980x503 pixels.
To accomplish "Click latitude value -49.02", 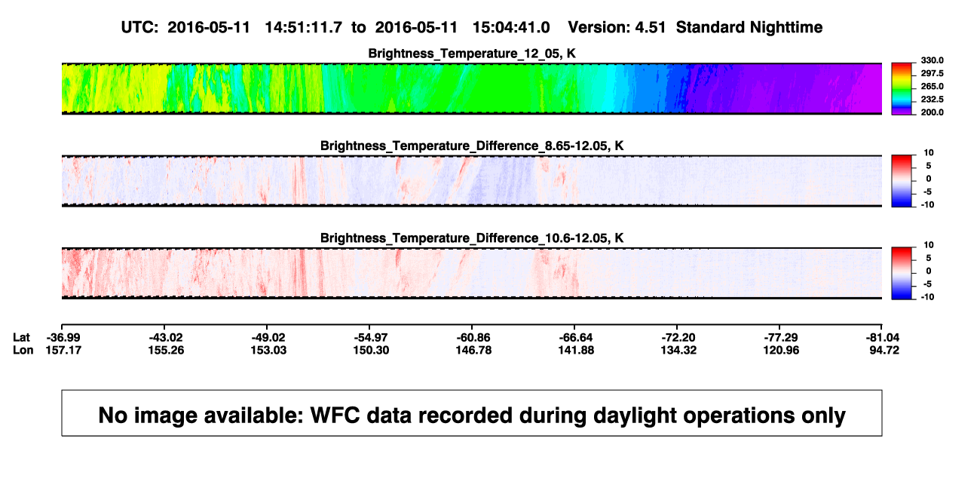I will 268,337.
